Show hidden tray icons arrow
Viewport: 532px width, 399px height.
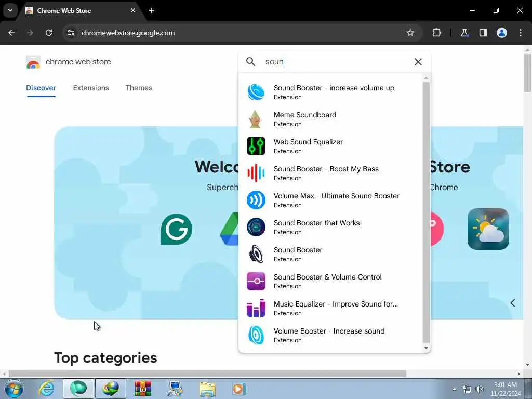455,389
